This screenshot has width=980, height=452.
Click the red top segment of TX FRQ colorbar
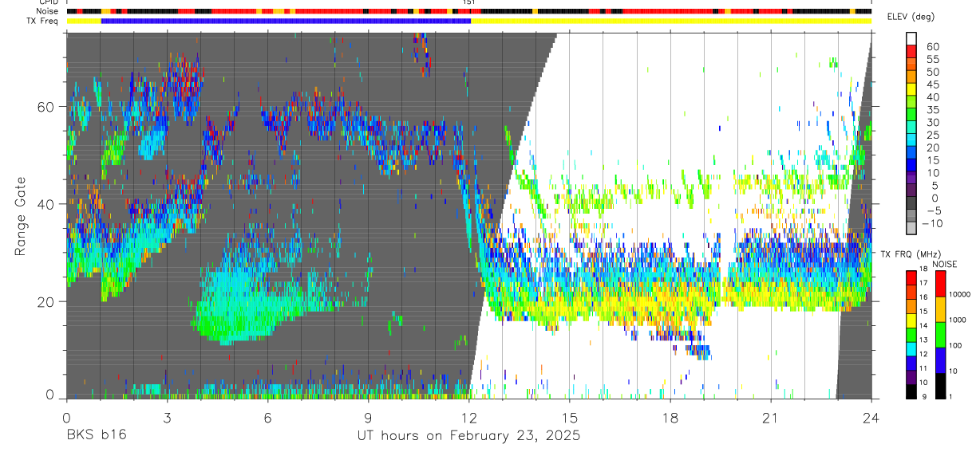click(911, 277)
